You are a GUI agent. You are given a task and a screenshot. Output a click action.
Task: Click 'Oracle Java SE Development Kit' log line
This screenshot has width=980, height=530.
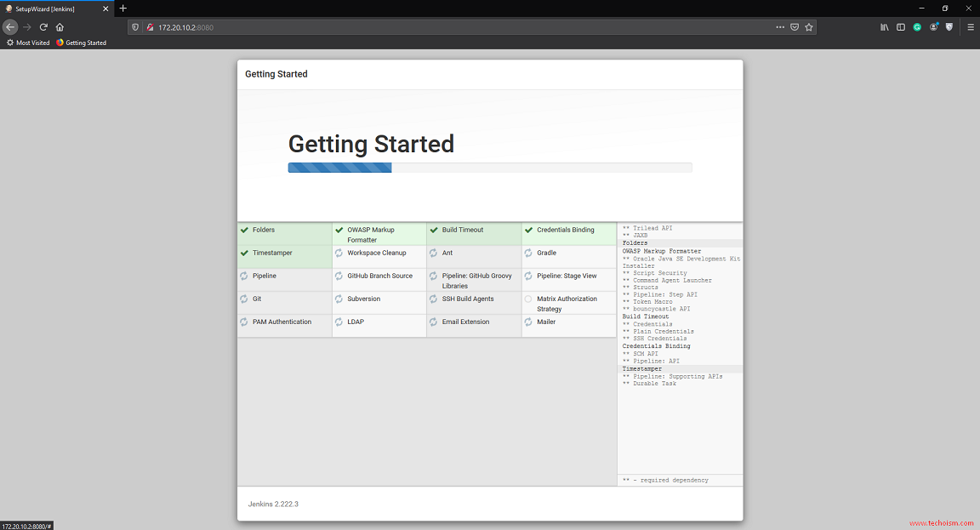click(x=681, y=262)
